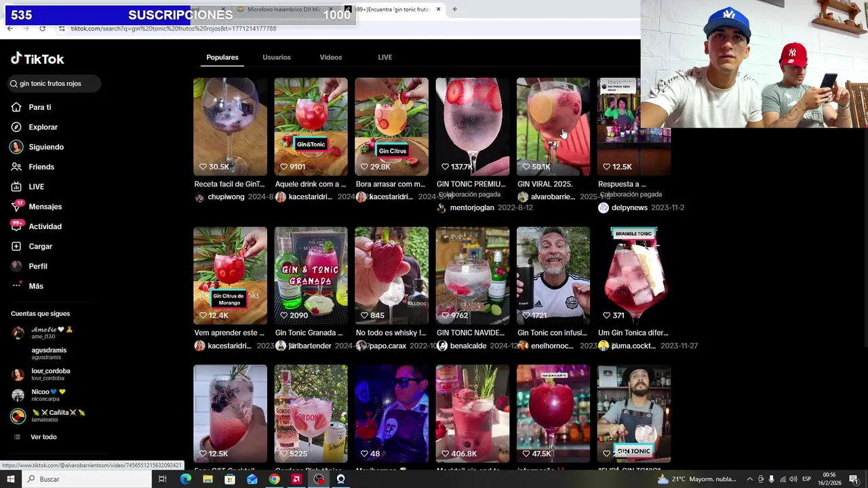Open GIN VIRAL 2025 video thumbnail

pyautogui.click(x=553, y=127)
